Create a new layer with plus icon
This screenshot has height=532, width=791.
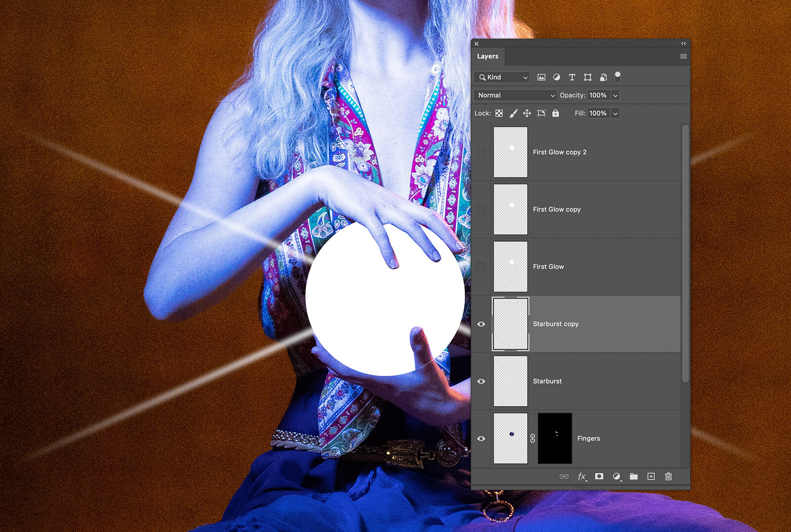(x=651, y=477)
